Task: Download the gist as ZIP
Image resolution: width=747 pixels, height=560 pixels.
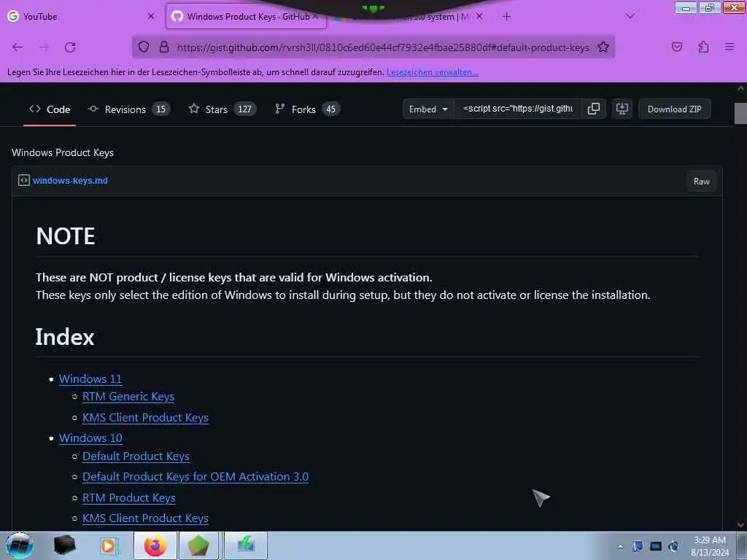Action: [x=674, y=109]
